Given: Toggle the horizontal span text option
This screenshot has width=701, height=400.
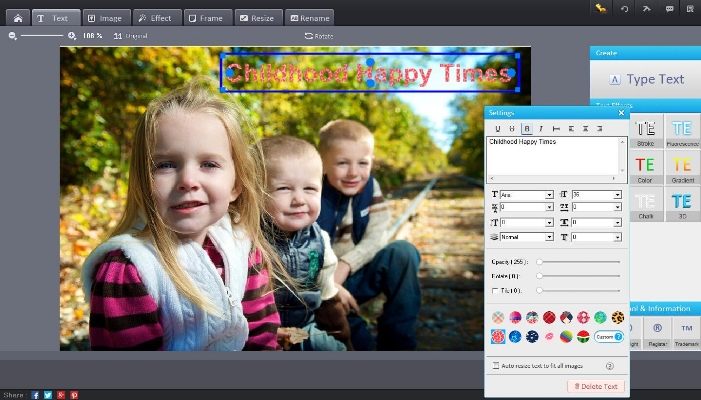Looking at the screenshot, I should 556,129.
